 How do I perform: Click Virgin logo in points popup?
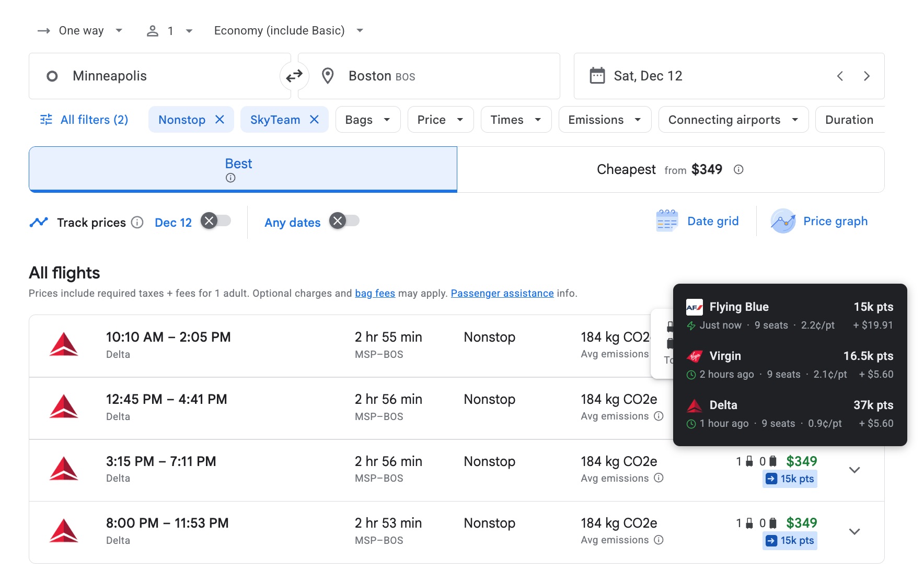point(695,356)
